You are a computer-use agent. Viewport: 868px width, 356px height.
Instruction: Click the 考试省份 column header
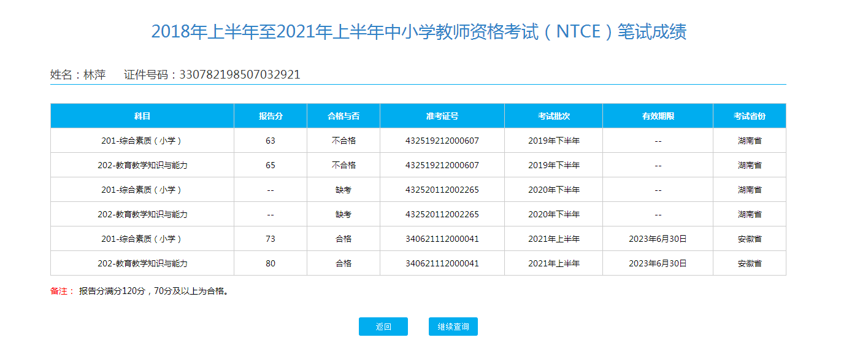coord(750,116)
